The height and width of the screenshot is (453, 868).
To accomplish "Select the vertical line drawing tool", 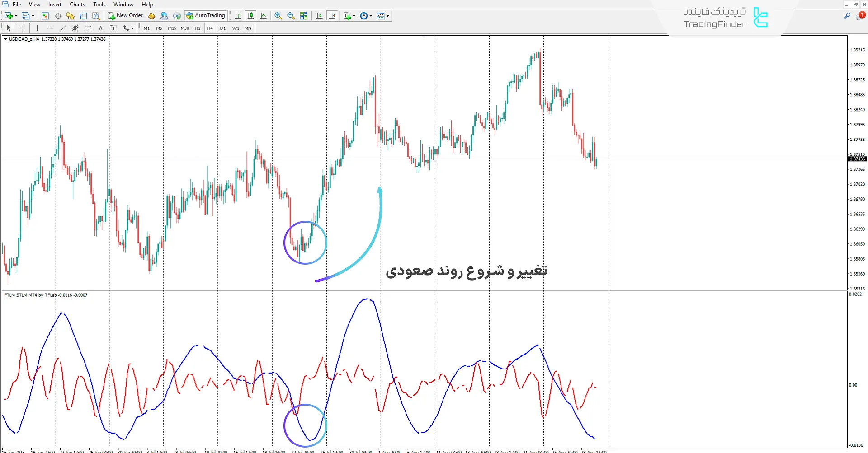I will coord(38,28).
